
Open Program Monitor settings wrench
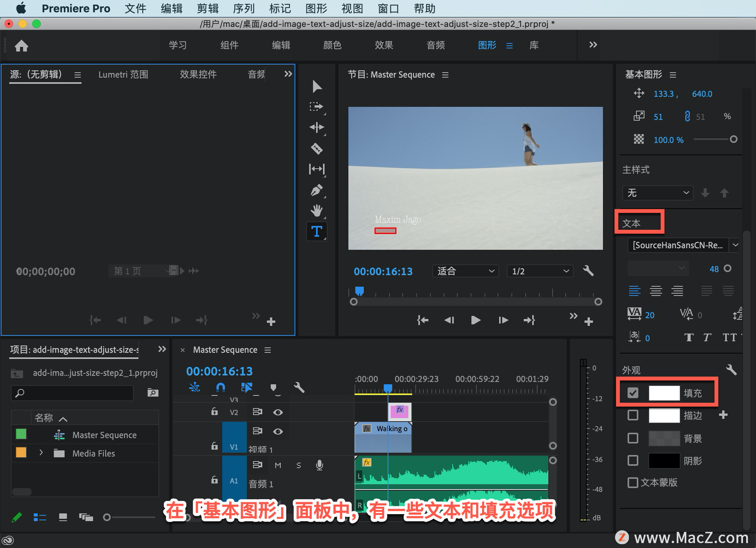588,271
